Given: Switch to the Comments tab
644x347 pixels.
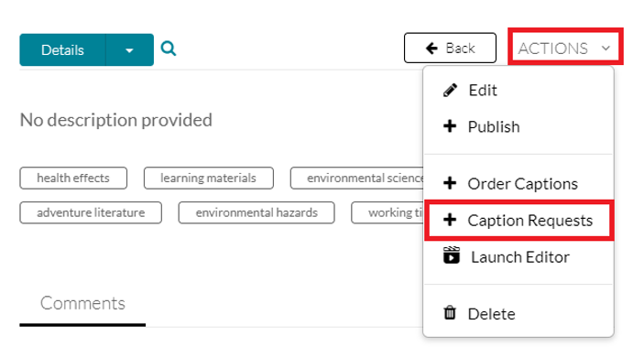Looking at the screenshot, I should coord(82,304).
